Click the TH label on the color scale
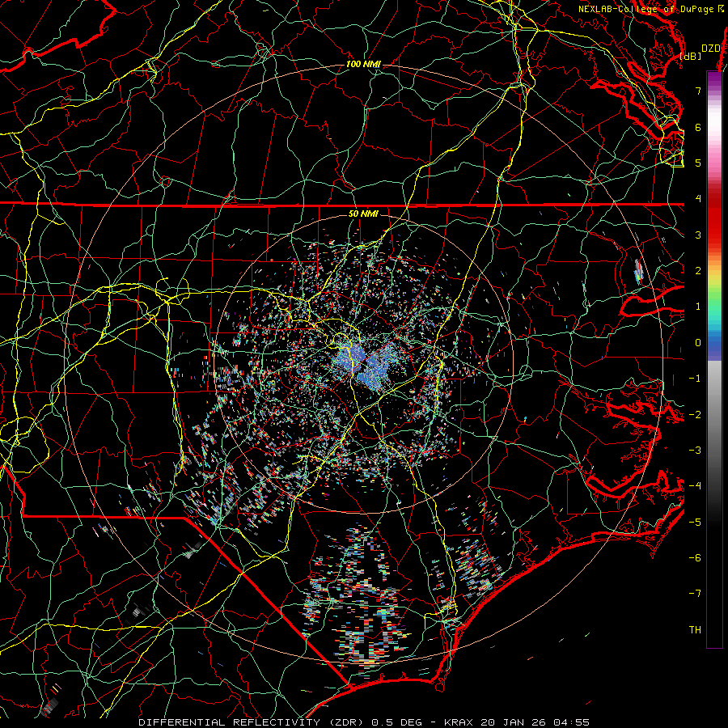Image resolution: width=728 pixels, height=728 pixels. (695, 630)
